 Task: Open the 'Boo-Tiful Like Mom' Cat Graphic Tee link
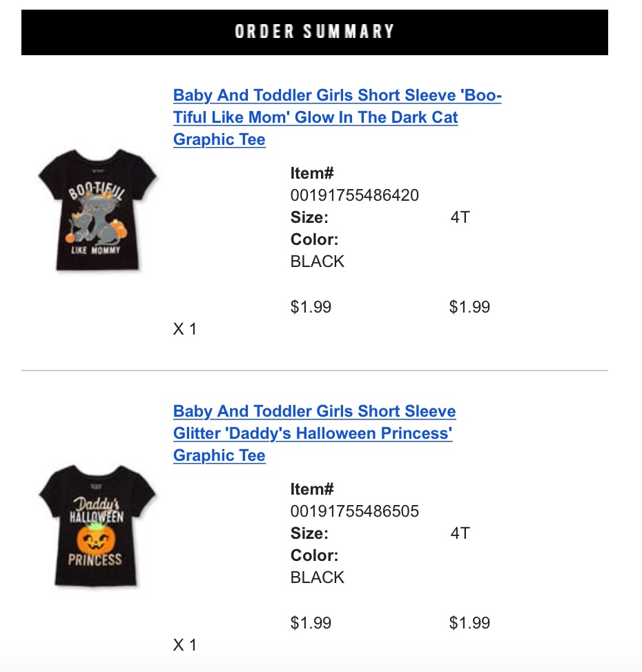[x=337, y=117]
